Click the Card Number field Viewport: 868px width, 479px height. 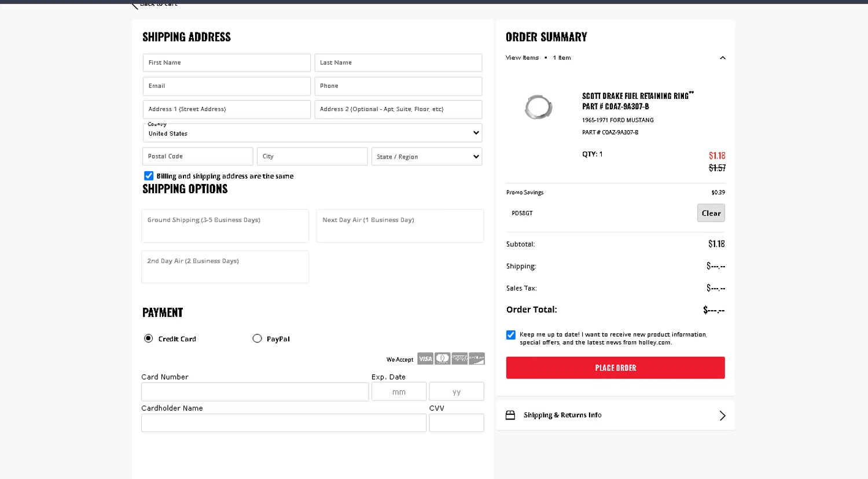point(255,392)
